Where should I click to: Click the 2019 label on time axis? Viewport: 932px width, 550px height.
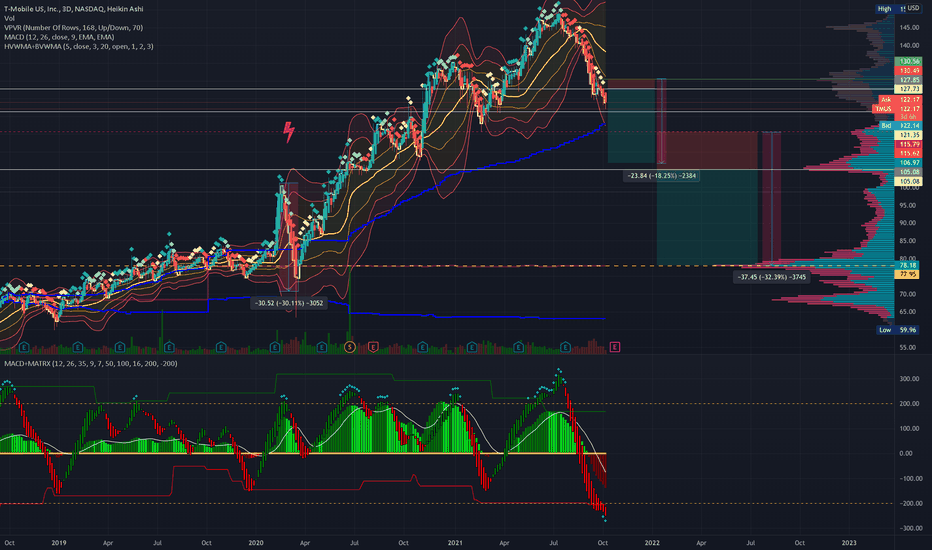pos(58,543)
